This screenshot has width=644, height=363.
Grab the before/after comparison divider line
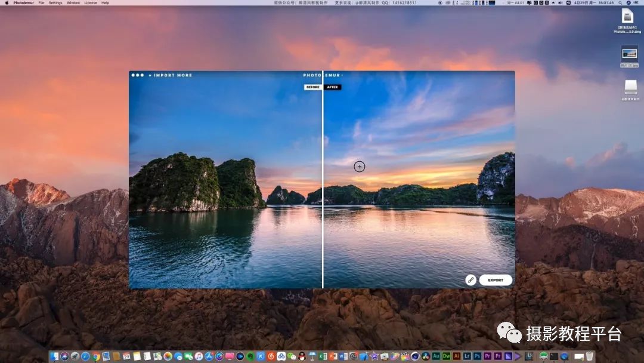click(x=323, y=181)
